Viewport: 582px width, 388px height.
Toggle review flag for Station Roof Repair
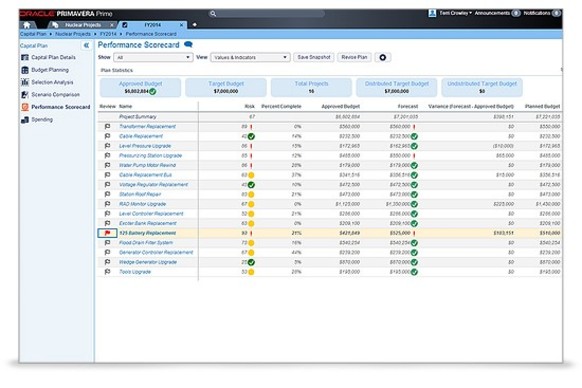coord(107,194)
